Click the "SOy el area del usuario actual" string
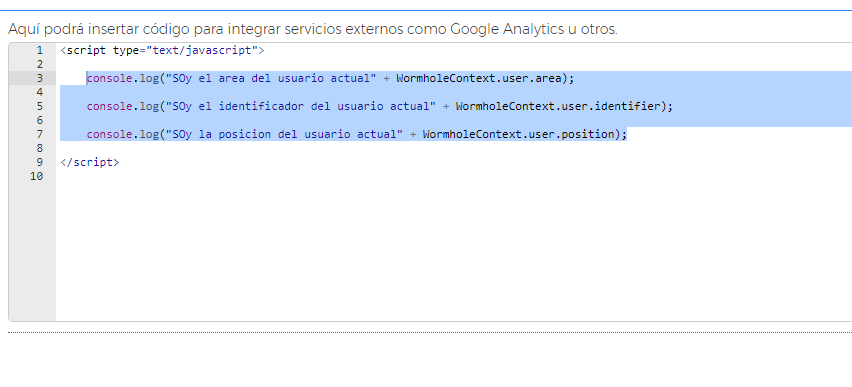This screenshot has height=387, width=852. pos(271,78)
